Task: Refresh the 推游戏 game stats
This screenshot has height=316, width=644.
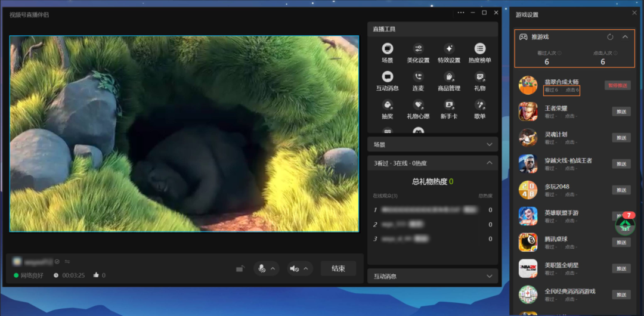Action: (610, 37)
